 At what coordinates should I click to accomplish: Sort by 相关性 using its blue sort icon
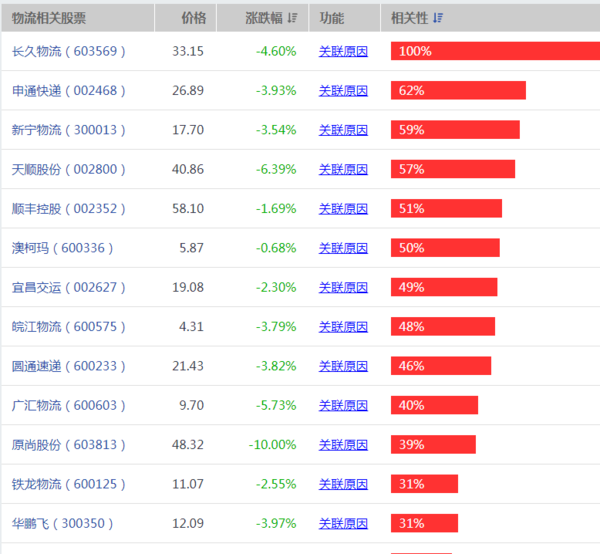[438, 18]
